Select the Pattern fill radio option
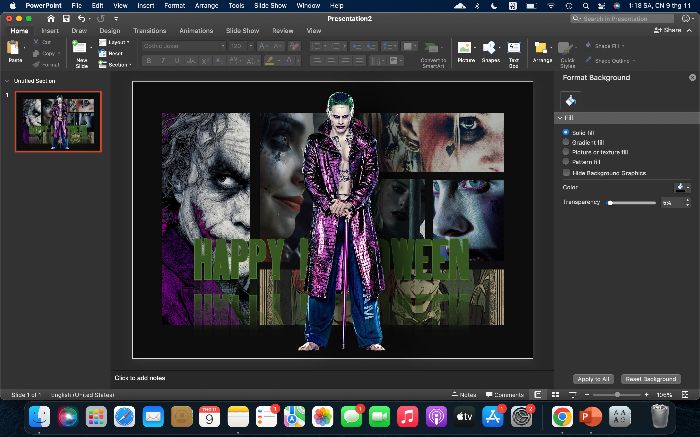The width and height of the screenshot is (700, 437). tap(566, 162)
